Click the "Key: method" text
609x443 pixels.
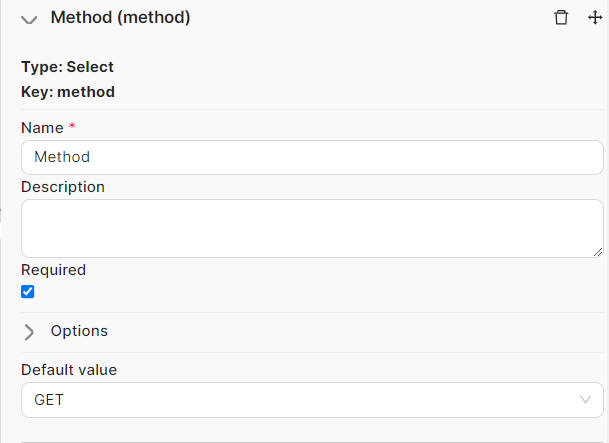[68, 92]
